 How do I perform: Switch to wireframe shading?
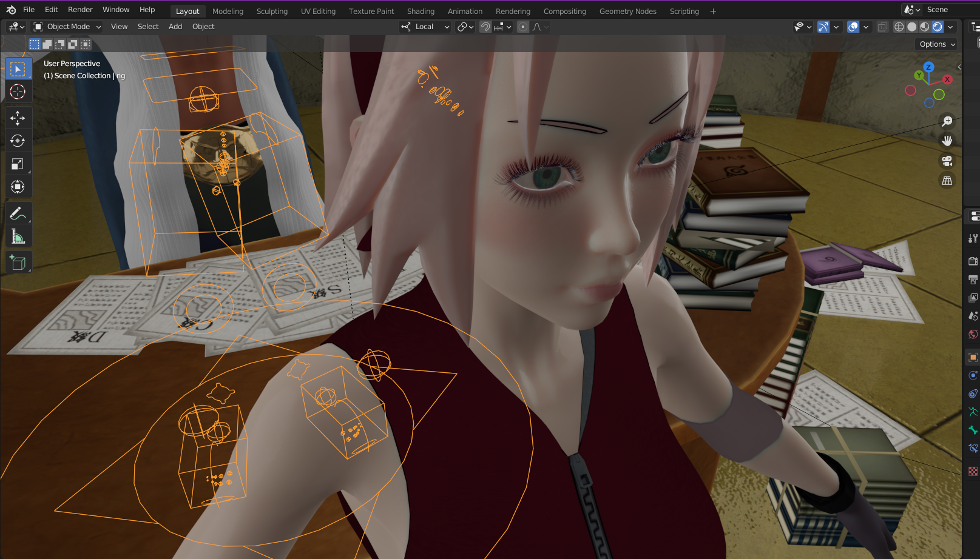(x=899, y=27)
